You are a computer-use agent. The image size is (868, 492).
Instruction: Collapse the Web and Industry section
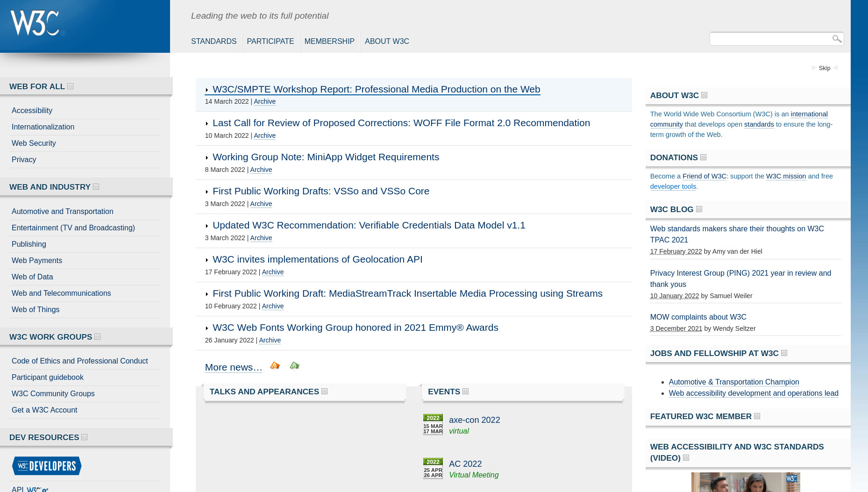(x=96, y=187)
